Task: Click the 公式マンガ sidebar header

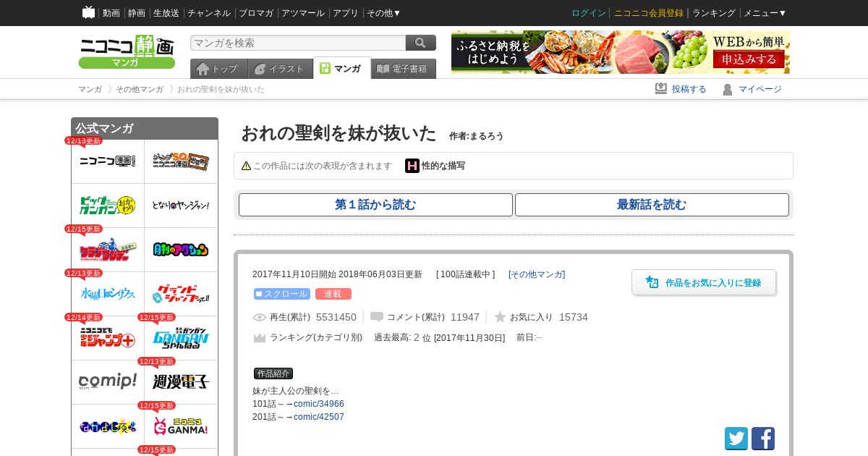Action: [145, 129]
